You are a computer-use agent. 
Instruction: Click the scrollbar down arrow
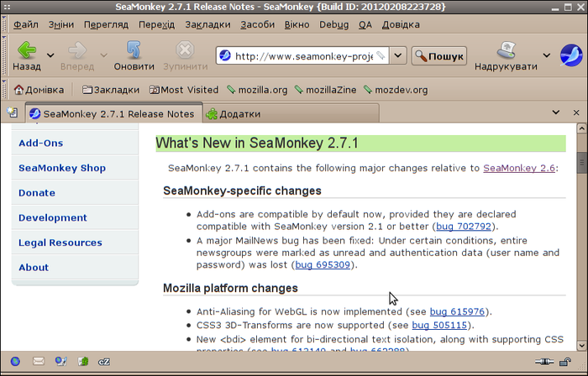[x=581, y=345]
